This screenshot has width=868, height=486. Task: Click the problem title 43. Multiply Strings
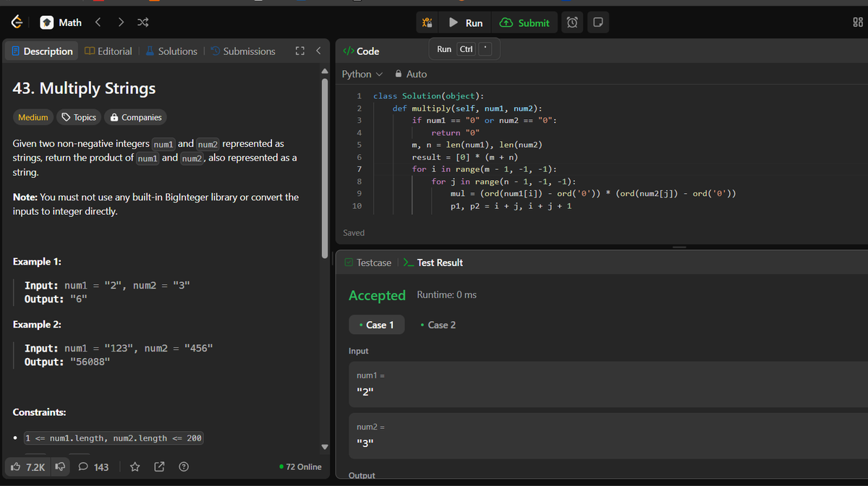tap(85, 89)
